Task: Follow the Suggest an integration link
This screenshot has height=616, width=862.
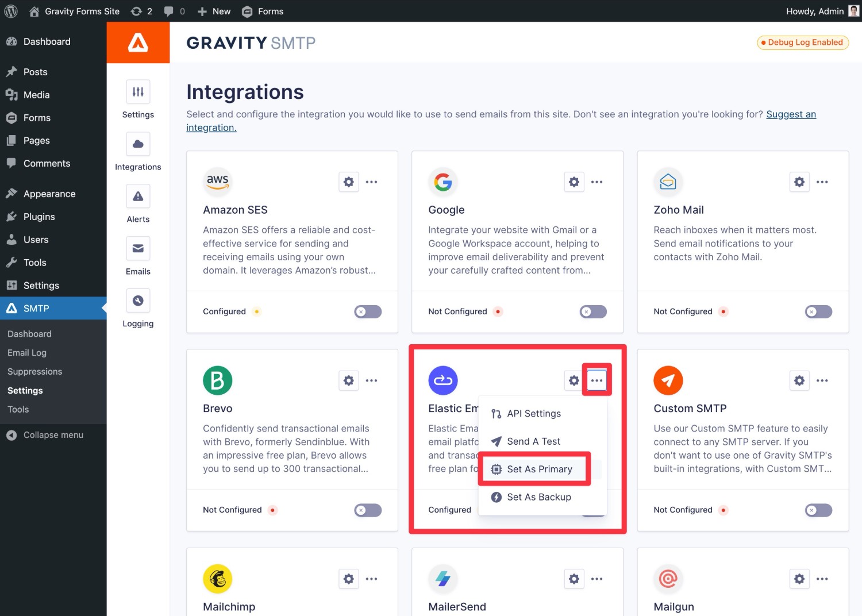Action: tap(791, 114)
